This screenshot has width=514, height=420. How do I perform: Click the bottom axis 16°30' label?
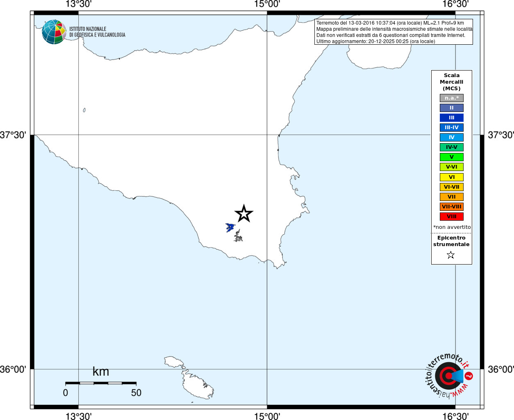[455, 416]
